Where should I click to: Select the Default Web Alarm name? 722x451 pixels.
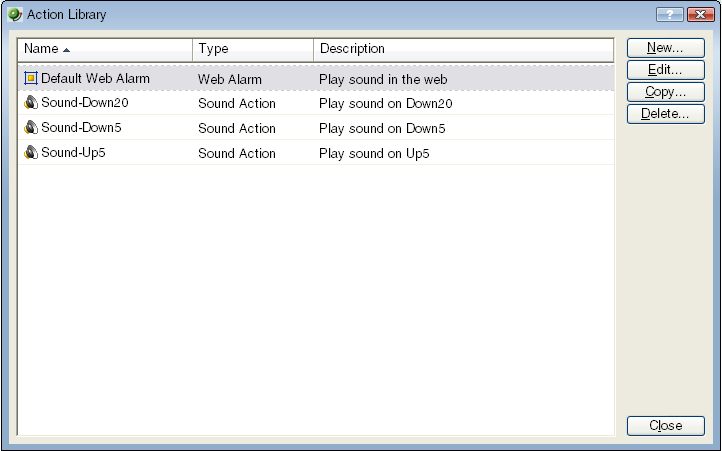pos(95,79)
